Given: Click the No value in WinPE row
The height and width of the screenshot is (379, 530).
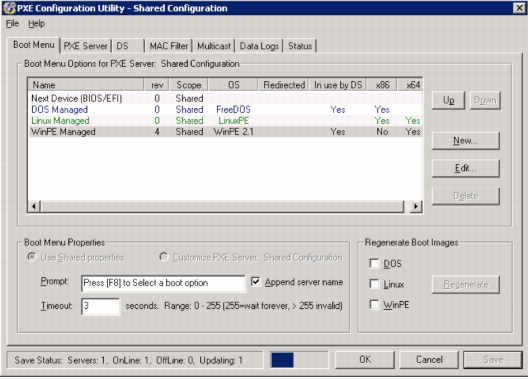Looking at the screenshot, I should point(382,132).
